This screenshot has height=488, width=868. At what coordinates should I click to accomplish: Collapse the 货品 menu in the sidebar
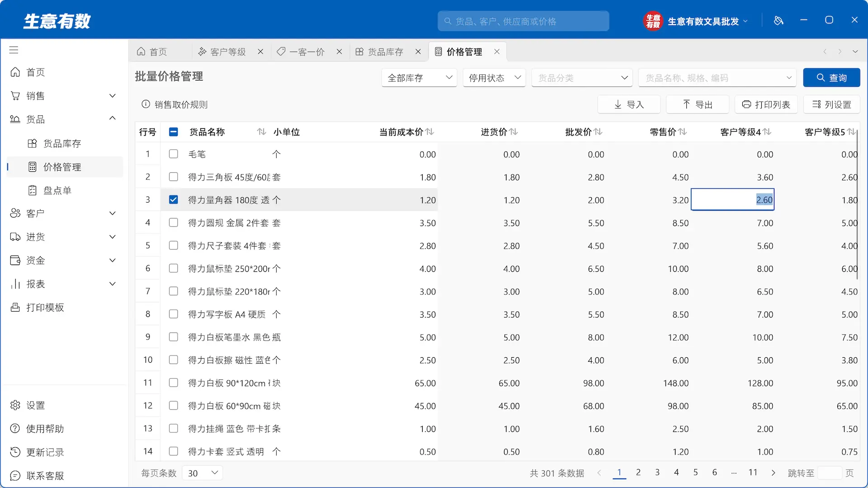pyautogui.click(x=113, y=119)
